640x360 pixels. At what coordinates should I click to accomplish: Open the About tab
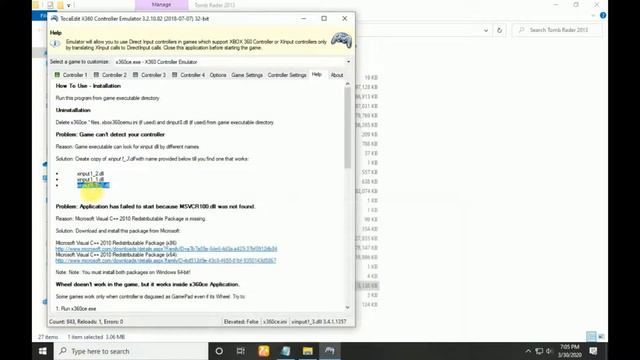[337, 75]
